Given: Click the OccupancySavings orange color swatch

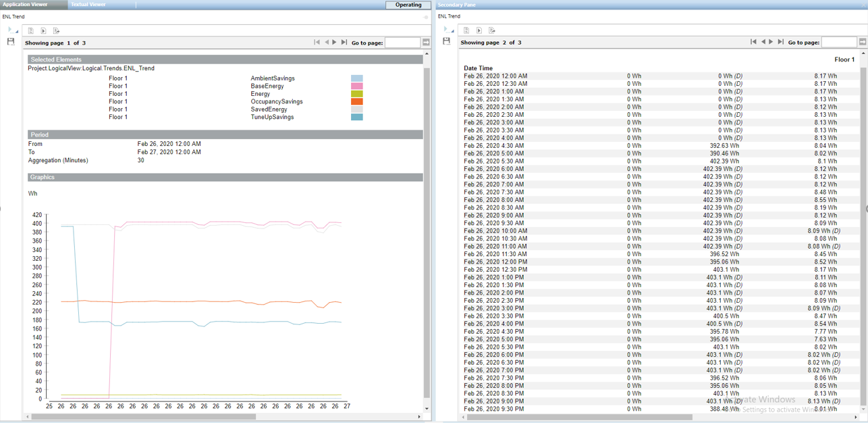Looking at the screenshot, I should (357, 102).
